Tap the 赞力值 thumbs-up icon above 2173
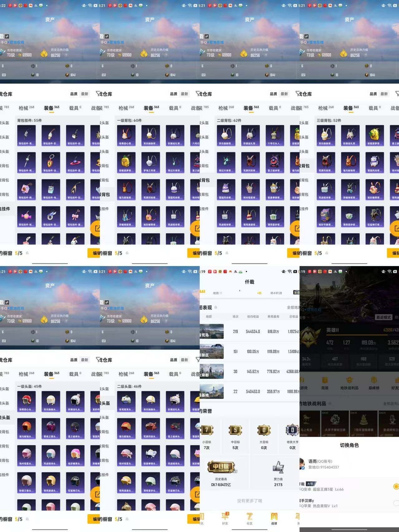Screen dimensions: 399x532 (278, 468)
